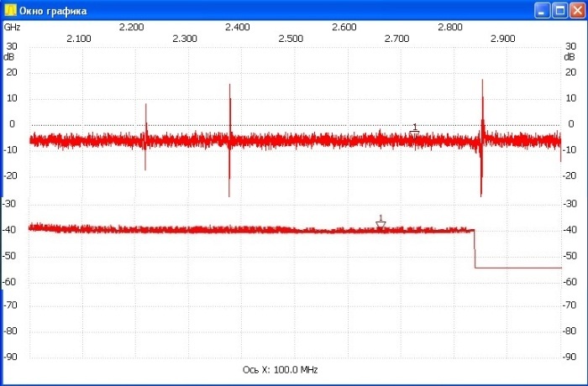Select marker 1 on the lower trace
Screen dimensions: 588x386
coord(381,222)
